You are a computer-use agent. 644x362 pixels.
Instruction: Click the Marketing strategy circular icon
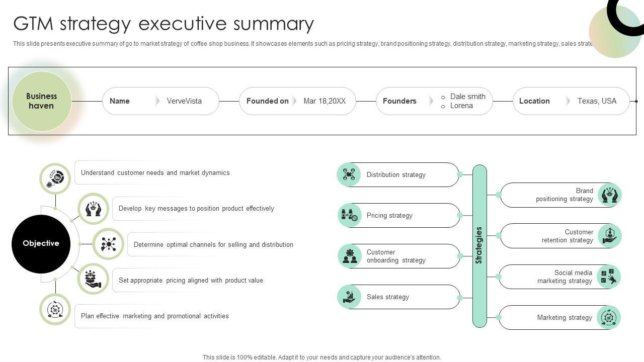click(x=609, y=317)
